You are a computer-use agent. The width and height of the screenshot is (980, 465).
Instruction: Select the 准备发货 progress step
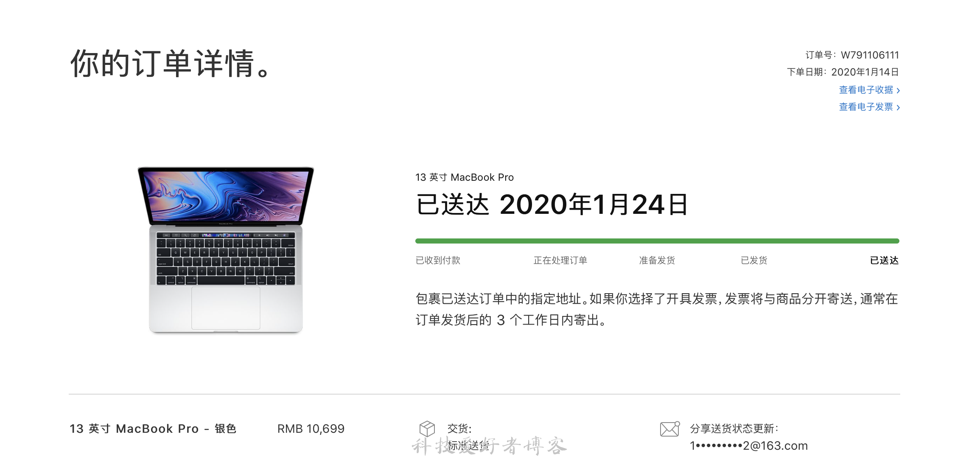[x=657, y=261]
